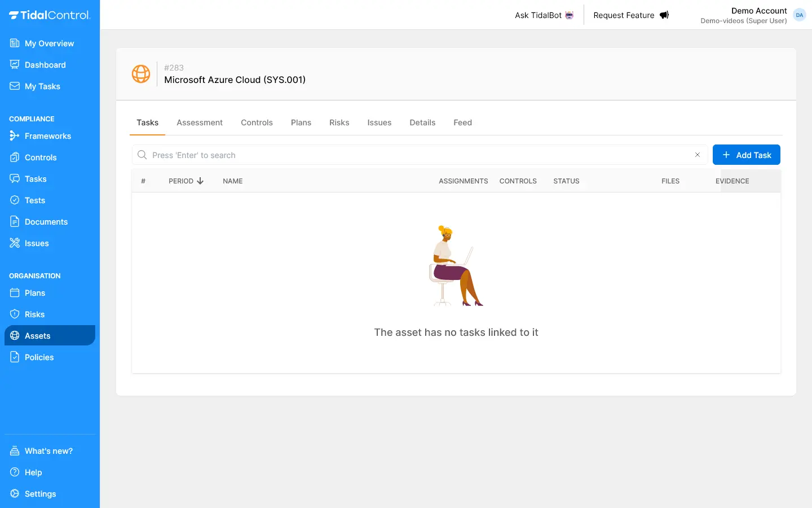The height and width of the screenshot is (508, 812).
Task: Select the Feed tab
Action: [x=462, y=122]
